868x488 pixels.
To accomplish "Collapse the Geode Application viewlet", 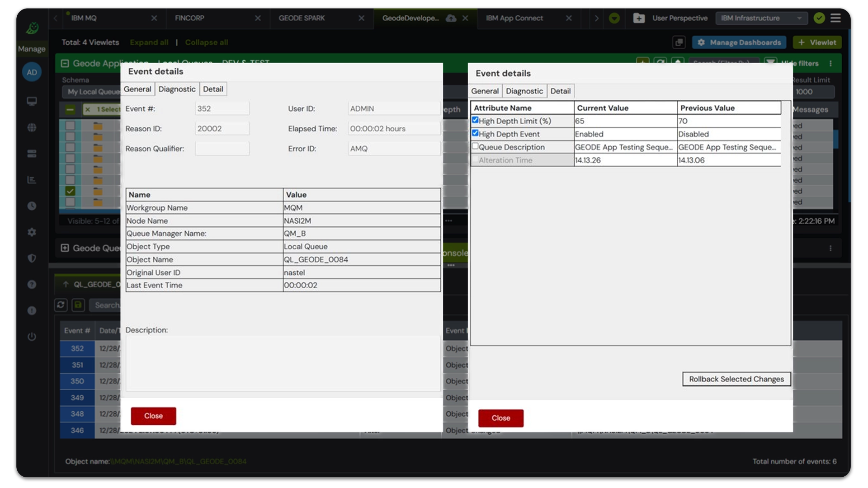I will coord(65,63).
